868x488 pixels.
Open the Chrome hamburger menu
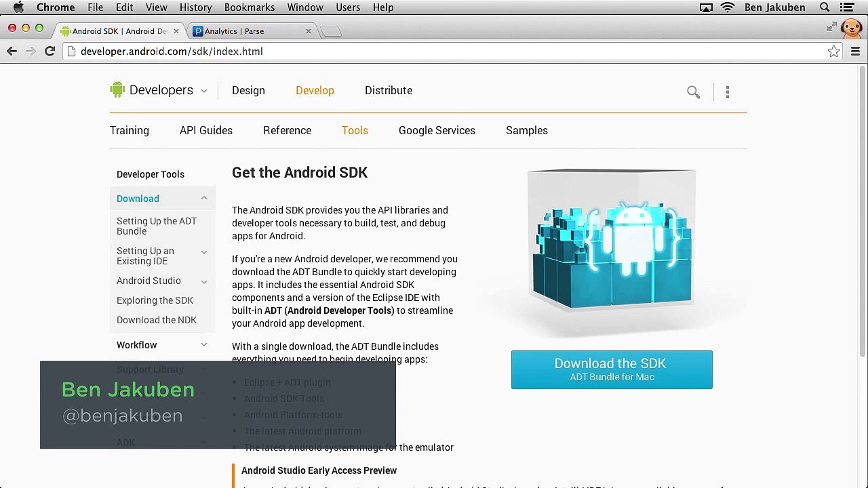click(x=855, y=52)
